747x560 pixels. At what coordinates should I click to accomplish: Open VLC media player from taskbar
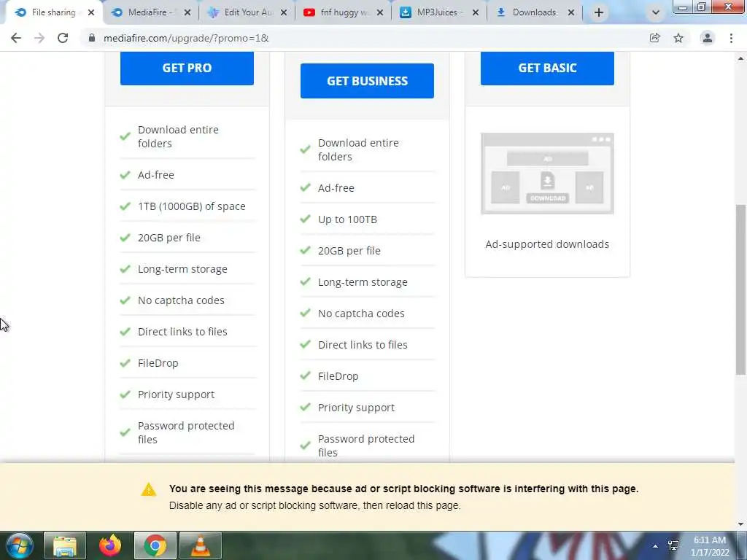coord(200,545)
